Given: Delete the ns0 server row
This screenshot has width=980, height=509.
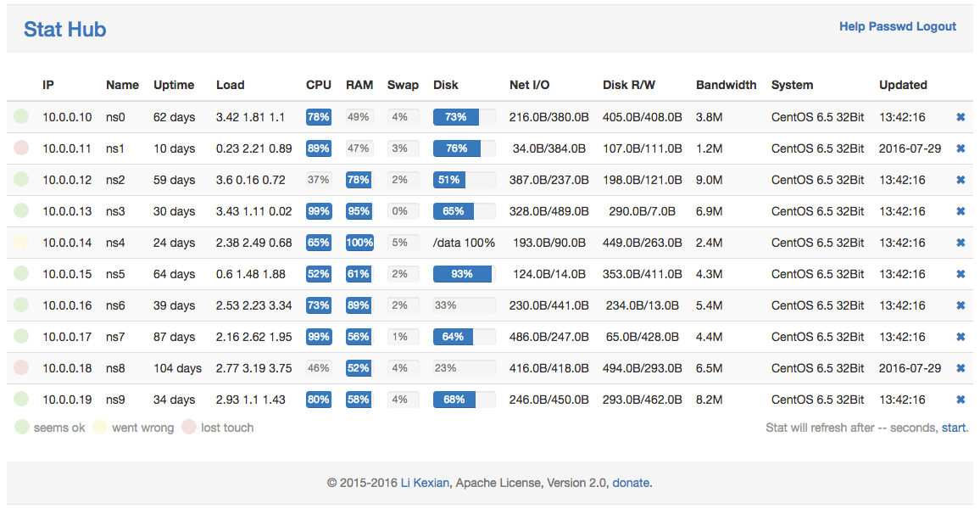Looking at the screenshot, I should (x=961, y=117).
